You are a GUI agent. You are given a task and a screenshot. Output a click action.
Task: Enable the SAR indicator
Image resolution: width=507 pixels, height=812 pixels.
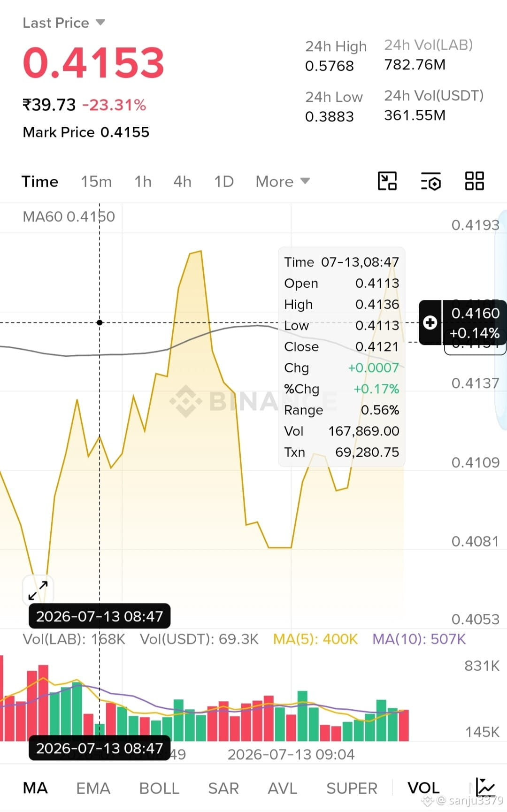(223, 788)
